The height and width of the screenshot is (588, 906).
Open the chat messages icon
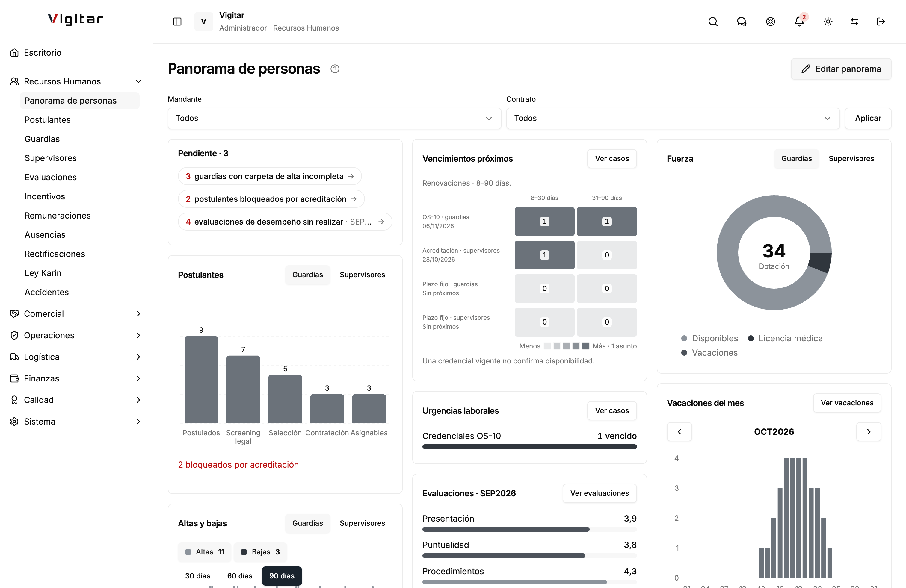(x=742, y=22)
